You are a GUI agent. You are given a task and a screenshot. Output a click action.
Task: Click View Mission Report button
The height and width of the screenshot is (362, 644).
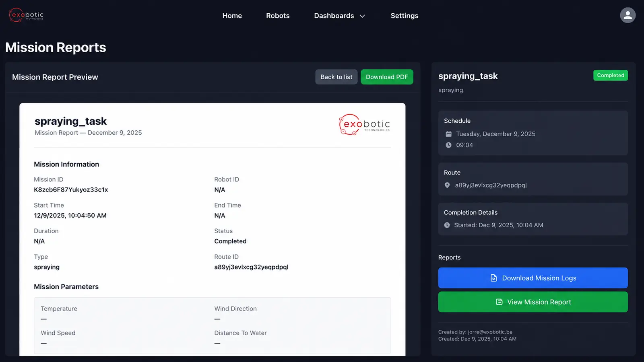click(533, 302)
